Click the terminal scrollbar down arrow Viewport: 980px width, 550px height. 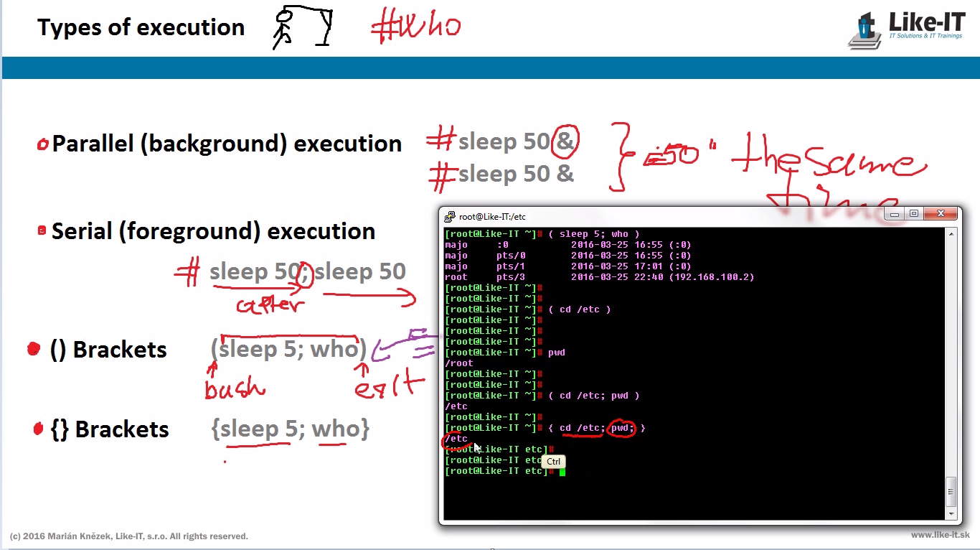pyautogui.click(x=951, y=513)
